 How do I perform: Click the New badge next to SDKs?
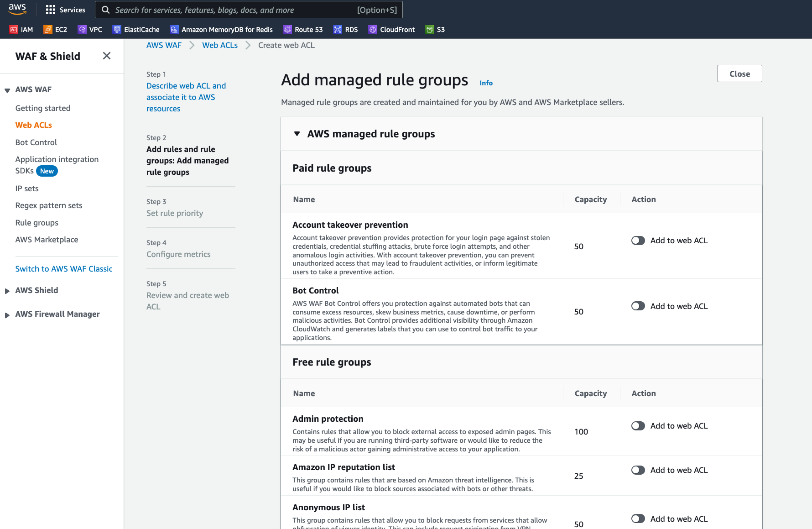pos(47,171)
